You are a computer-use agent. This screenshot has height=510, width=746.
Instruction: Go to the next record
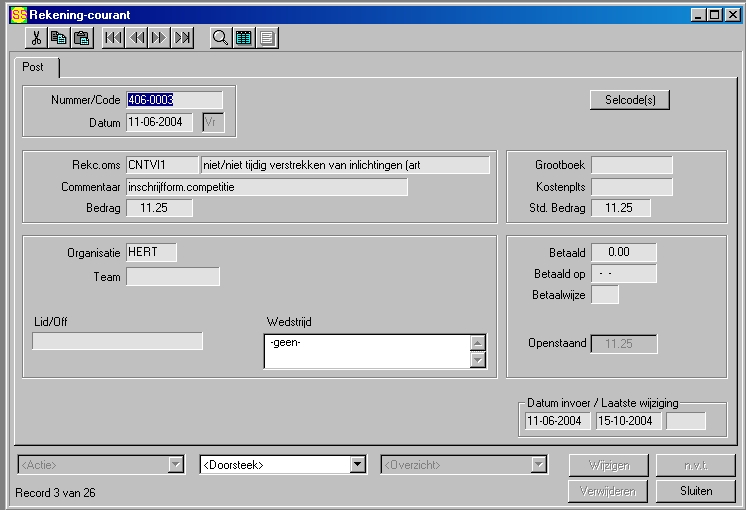coord(159,39)
